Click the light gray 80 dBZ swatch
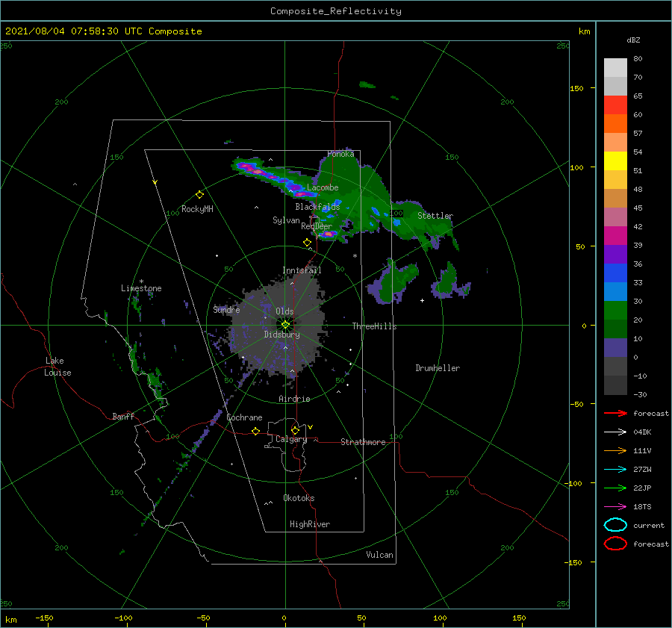Viewport: 672px width, 628px height. [615, 67]
